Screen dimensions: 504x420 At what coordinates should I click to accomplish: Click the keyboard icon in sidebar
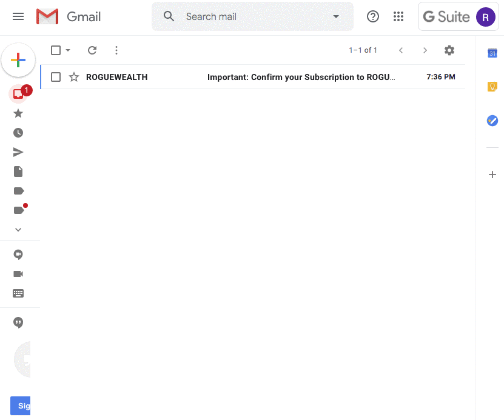point(18,293)
